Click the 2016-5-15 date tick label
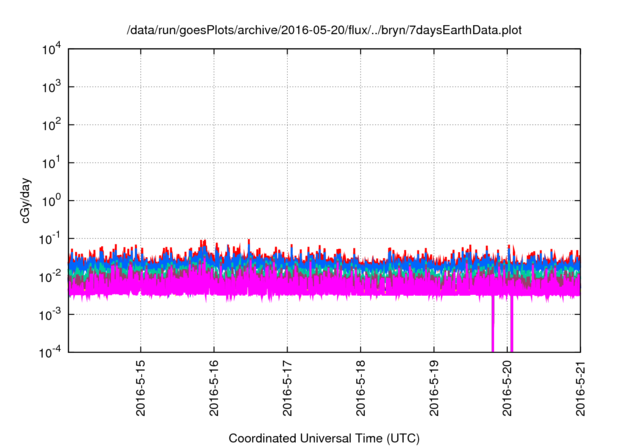 coord(140,388)
